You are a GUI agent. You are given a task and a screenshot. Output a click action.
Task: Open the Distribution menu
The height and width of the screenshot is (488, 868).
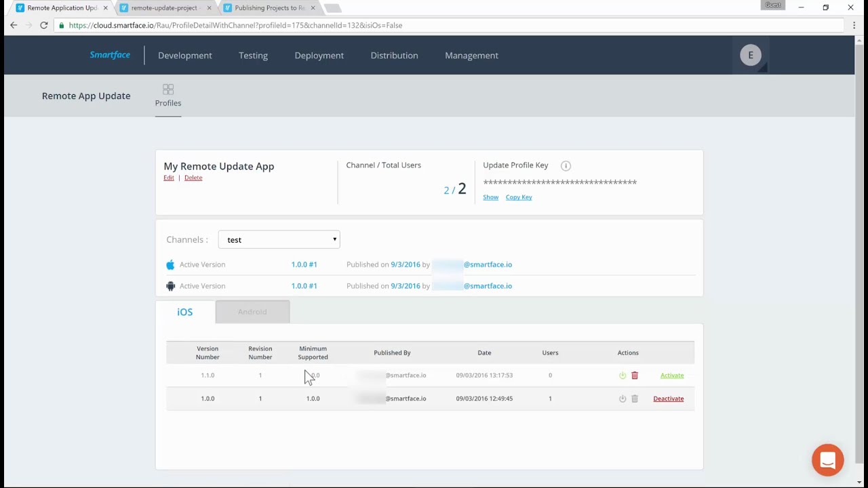click(394, 56)
